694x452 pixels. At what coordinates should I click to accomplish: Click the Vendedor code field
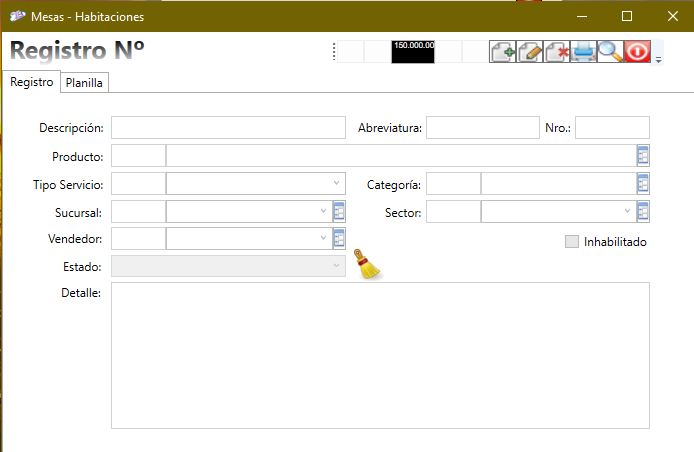[139, 239]
